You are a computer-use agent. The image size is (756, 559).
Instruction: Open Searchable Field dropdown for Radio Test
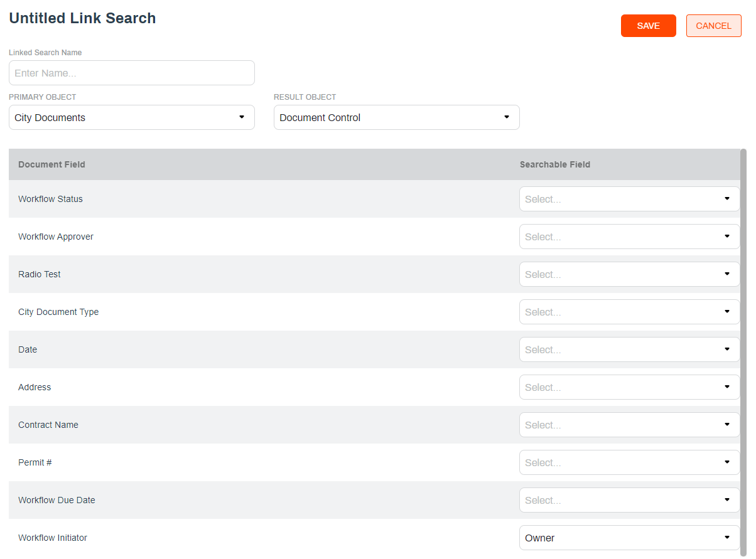tap(630, 274)
